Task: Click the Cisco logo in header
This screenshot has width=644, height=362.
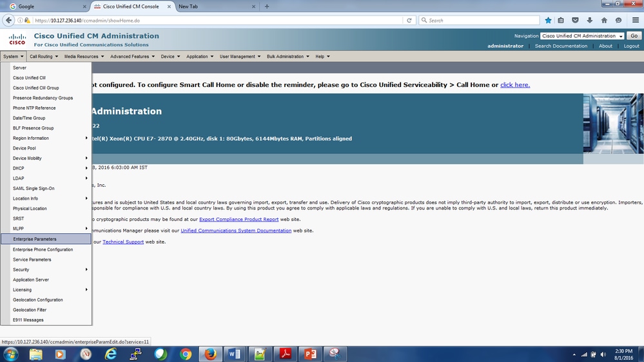Action: pyautogui.click(x=17, y=39)
